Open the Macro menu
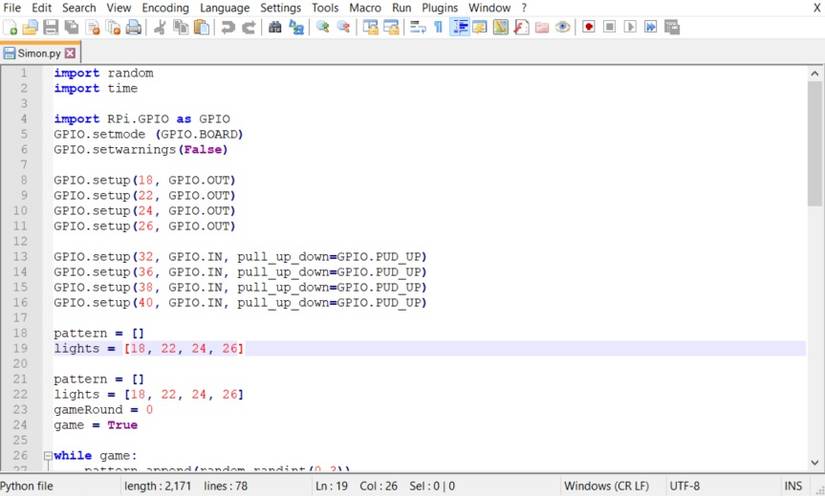825x496 pixels. [365, 8]
